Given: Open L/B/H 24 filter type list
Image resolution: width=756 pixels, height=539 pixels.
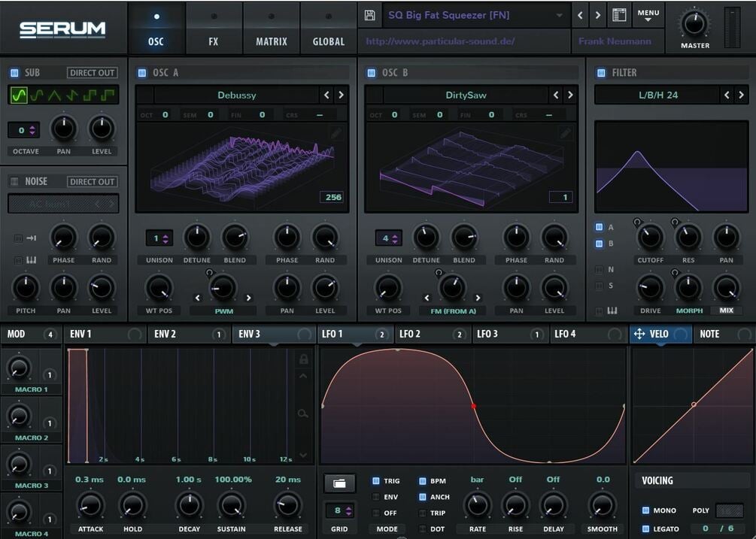Looking at the screenshot, I should click(658, 95).
